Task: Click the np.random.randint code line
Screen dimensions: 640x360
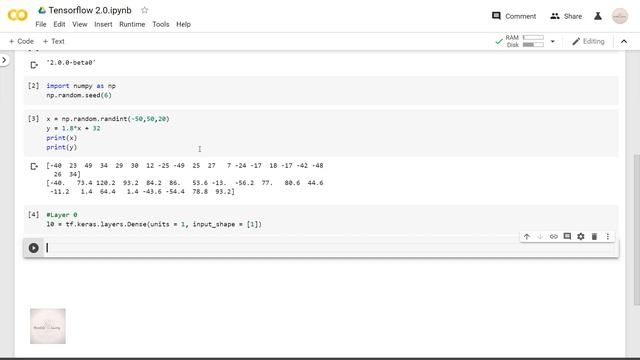Action: point(108,119)
